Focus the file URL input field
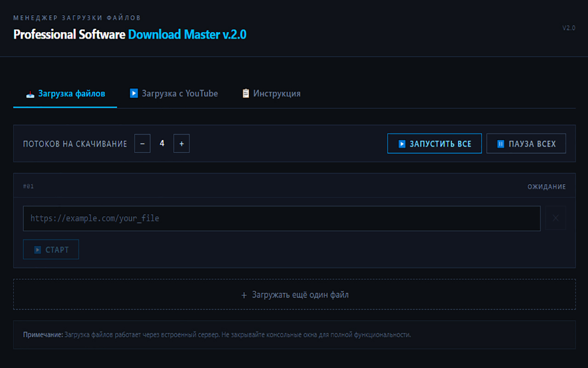The width and height of the screenshot is (588, 368). coord(281,218)
